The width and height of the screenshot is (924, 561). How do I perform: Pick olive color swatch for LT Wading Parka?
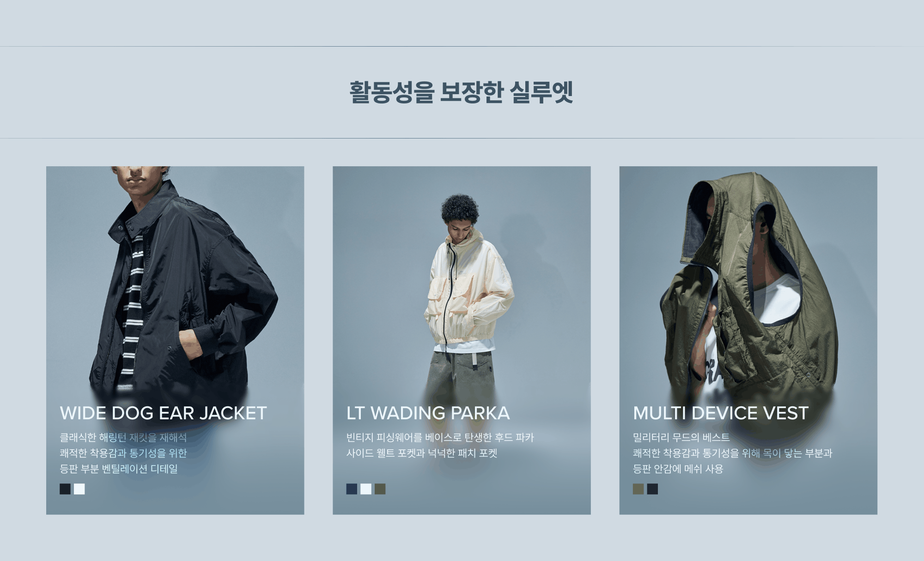[x=380, y=489]
